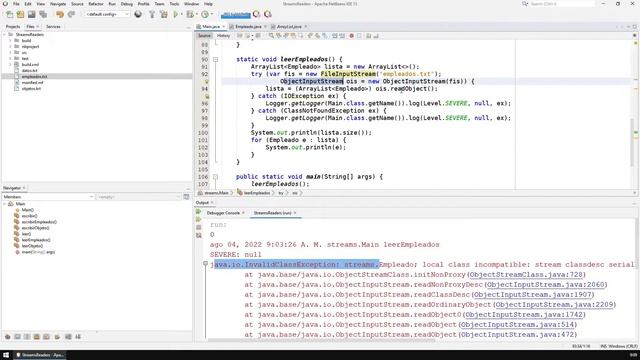Screen dimensions: 640x360
Task: Switch to the Debugger Console tab
Action: pos(223,213)
